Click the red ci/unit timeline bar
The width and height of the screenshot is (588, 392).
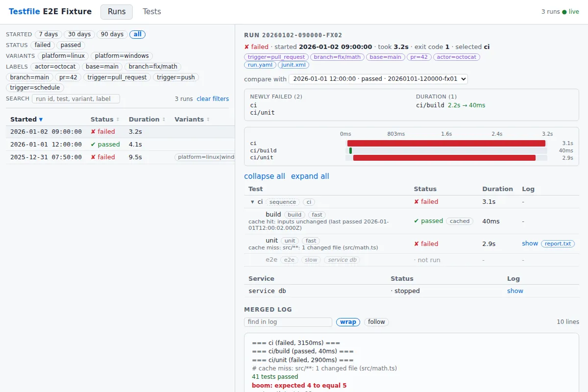click(444, 158)
